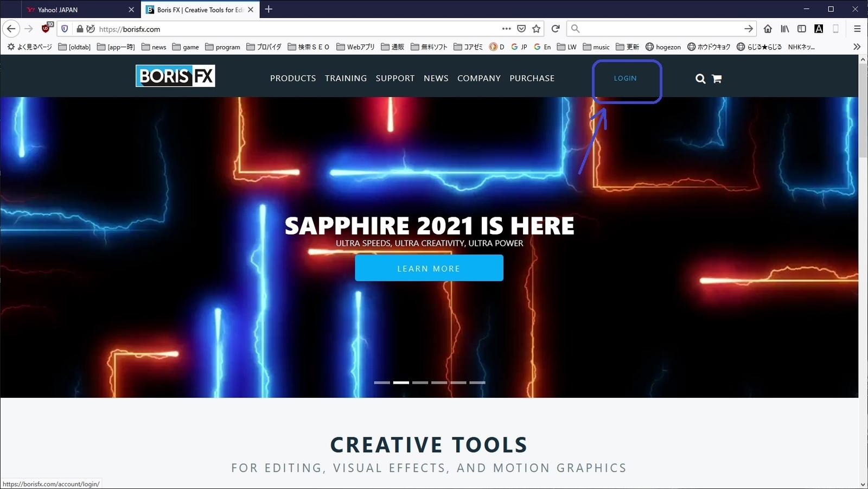This screenshot has width=868, height=489.
Task: Expand the music bookmark folder
Action: coord(596,47)
